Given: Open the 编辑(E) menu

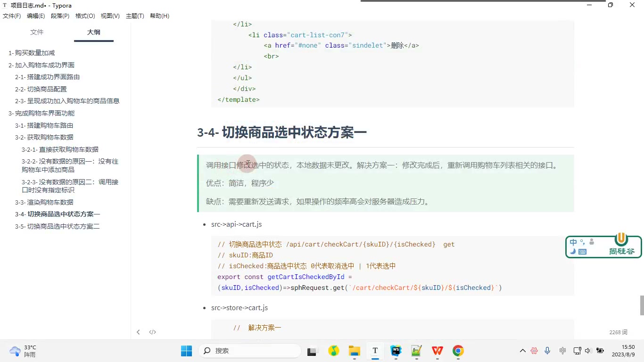Looking at the screenshot, I should (36, 16).
